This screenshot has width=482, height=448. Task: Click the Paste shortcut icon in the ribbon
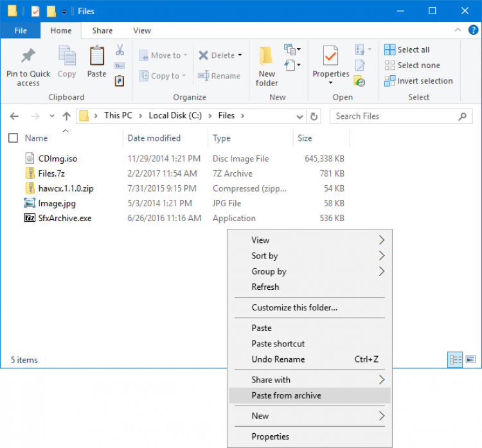[120, 81]
